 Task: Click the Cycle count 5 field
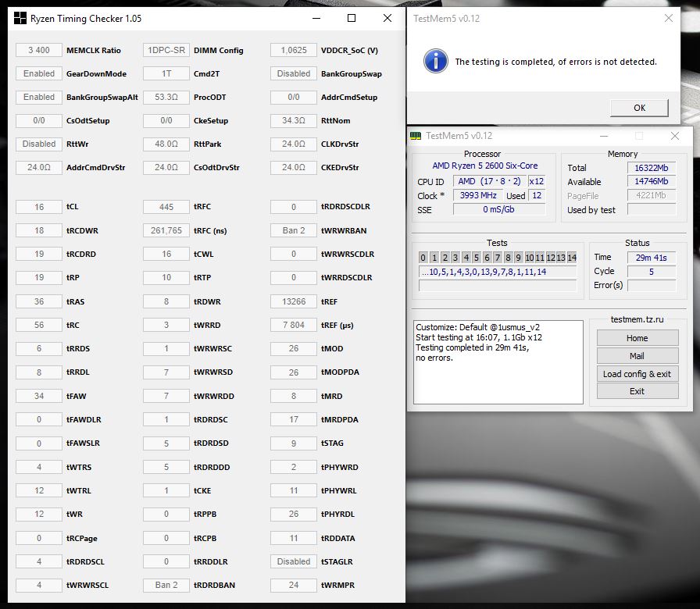(652, 271)
